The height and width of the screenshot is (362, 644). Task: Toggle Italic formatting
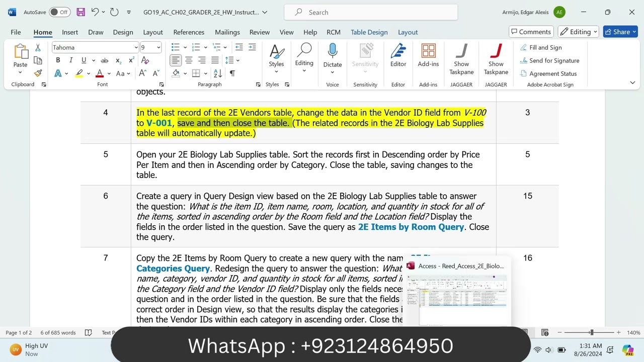click(71, 60)
